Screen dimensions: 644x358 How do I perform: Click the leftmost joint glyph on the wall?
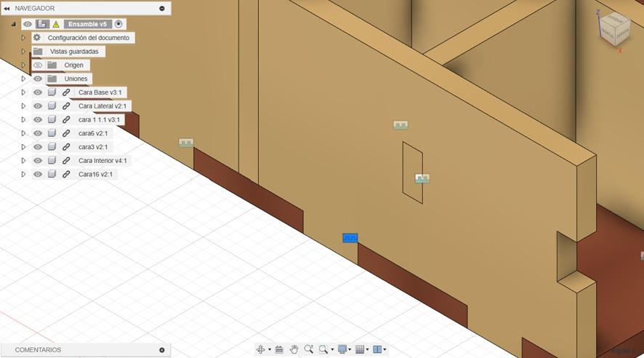coord(186,143)
